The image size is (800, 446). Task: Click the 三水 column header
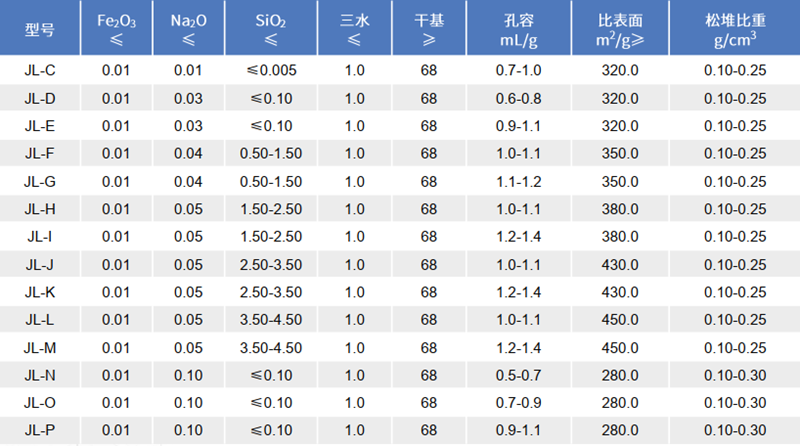[355, 29]
